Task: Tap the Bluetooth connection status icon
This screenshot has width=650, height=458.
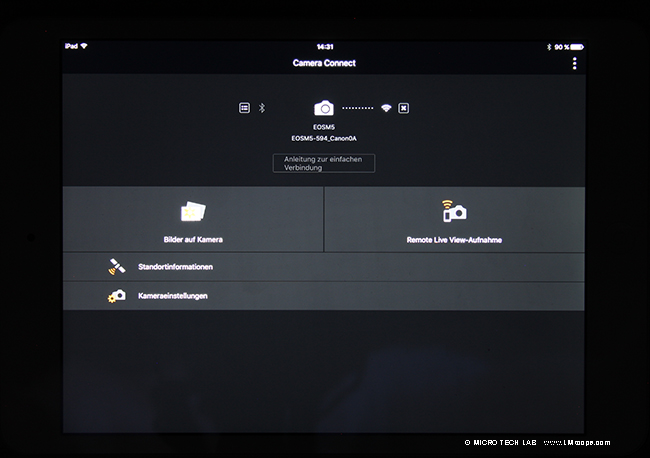Action: [x=262, y=108]
